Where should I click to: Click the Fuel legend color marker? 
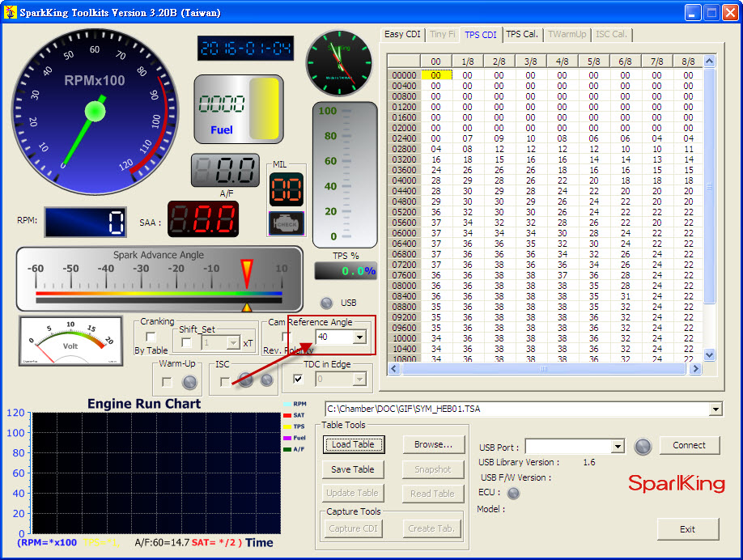pos(287,439)
